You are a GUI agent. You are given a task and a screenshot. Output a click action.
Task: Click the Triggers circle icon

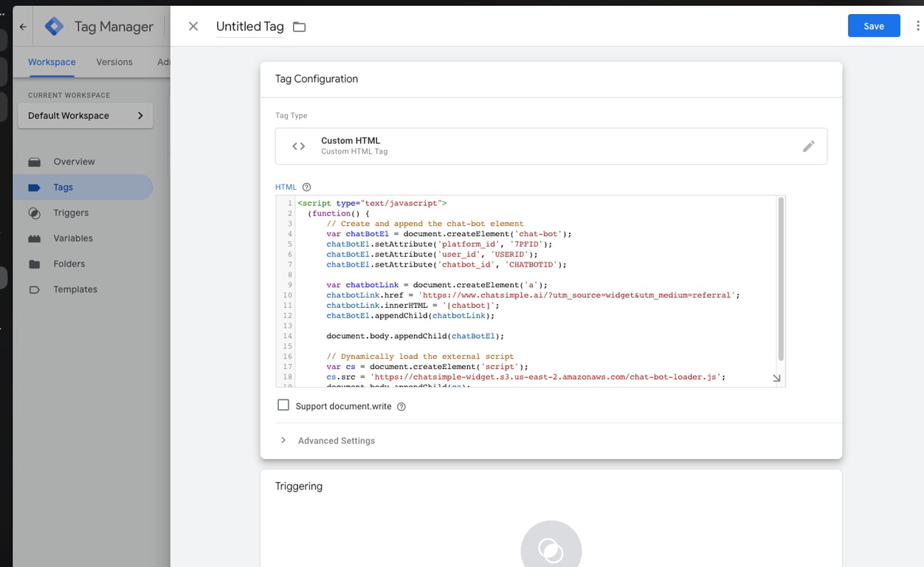point(35,213)
